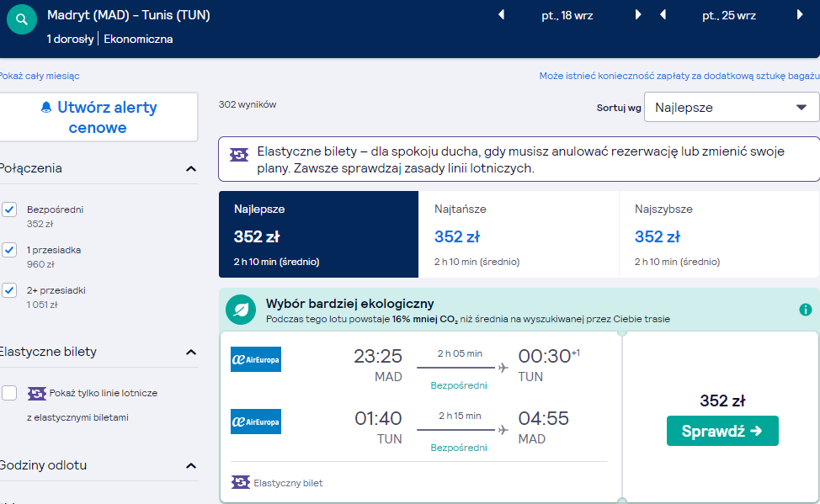This screenshot has height=504, width=820.
Task: Select the Najszybsze tab
Action: [x=719, y=234]
